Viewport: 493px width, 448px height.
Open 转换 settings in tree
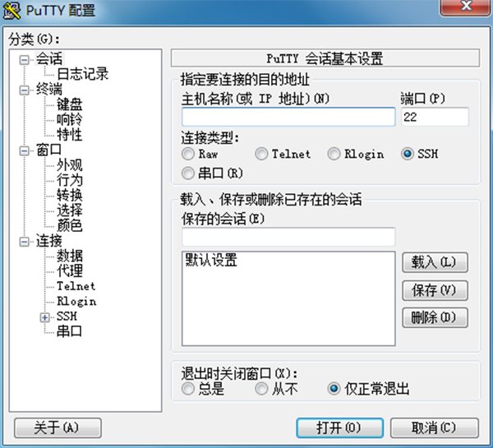pos(70,196)
